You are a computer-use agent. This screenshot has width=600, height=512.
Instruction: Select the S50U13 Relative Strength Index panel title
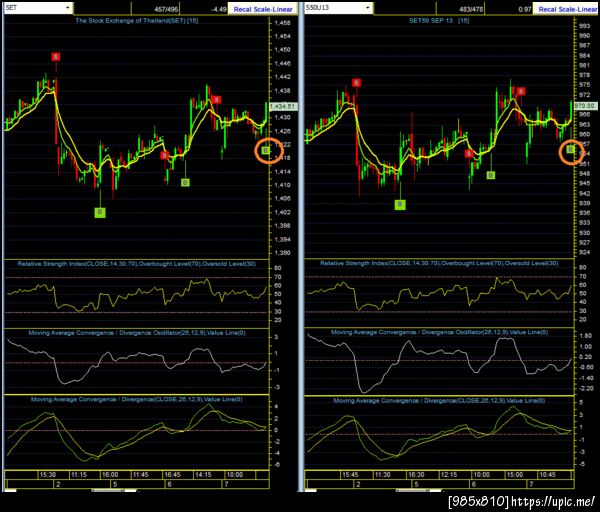[439, 263]
